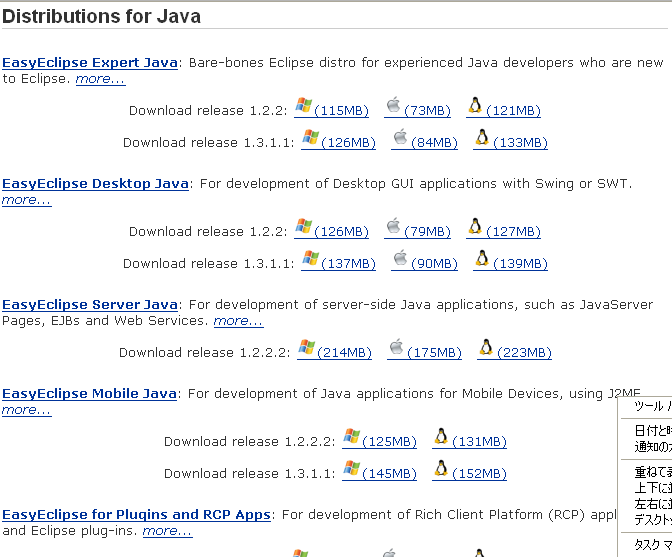Screen dimensions: 672x557
Task: Download Server Java 1.2.2.2 Windows build (214MB)
Action: (334, 350)
